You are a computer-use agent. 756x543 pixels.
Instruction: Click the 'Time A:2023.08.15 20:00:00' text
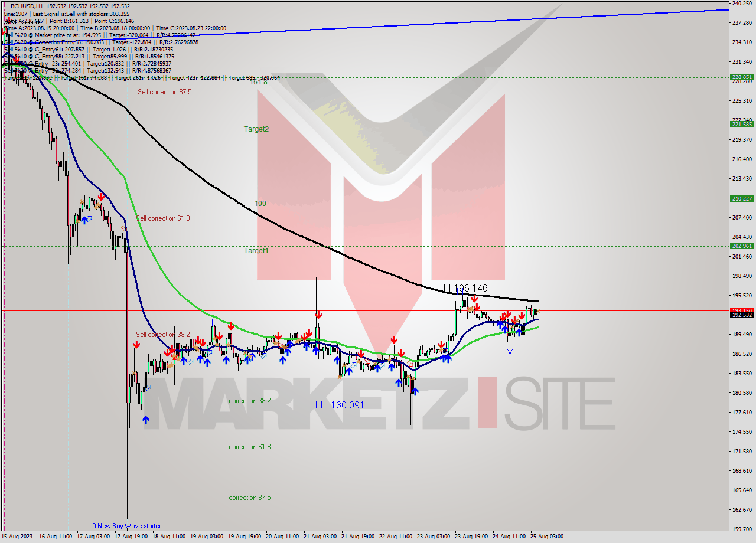(39, 28)
